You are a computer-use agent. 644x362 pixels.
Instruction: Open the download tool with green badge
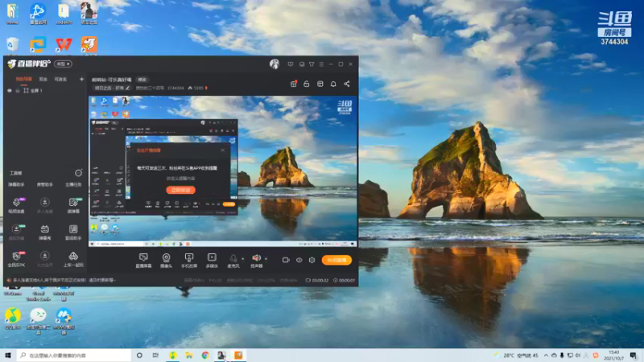(16, 232)
